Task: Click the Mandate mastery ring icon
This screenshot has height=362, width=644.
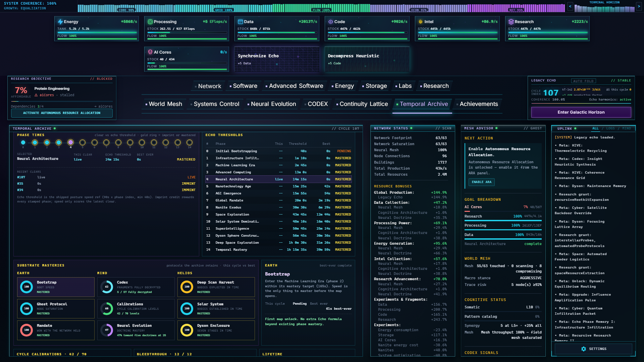Action: 26,330
